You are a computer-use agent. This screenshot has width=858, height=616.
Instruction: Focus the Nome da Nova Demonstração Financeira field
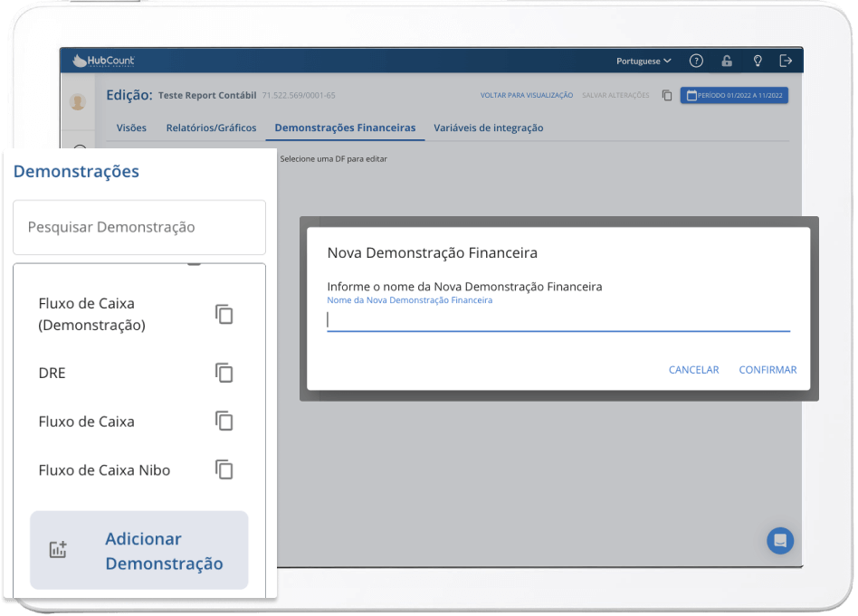coord(558,320)
